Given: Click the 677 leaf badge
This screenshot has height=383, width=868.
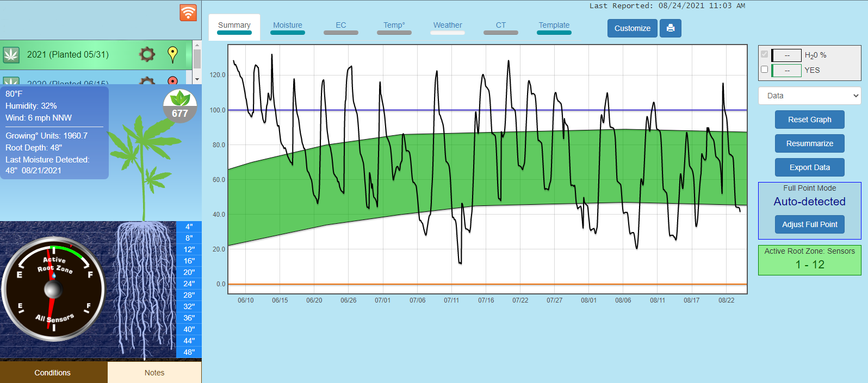Looking at the screenshot, I should (x=180, y=106).
